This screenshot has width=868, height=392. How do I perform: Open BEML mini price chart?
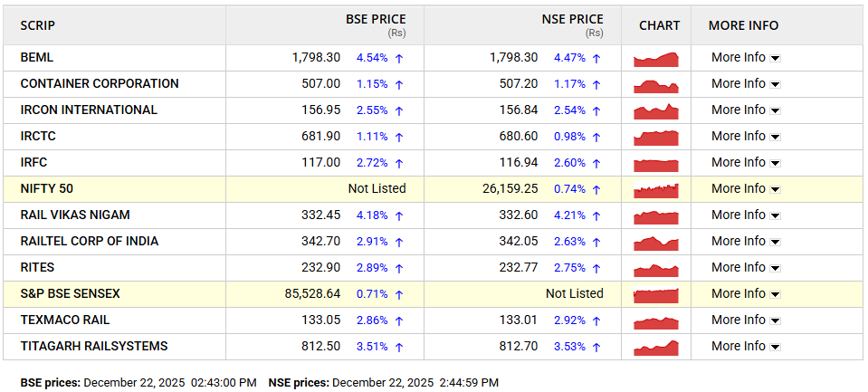point(655,58)
